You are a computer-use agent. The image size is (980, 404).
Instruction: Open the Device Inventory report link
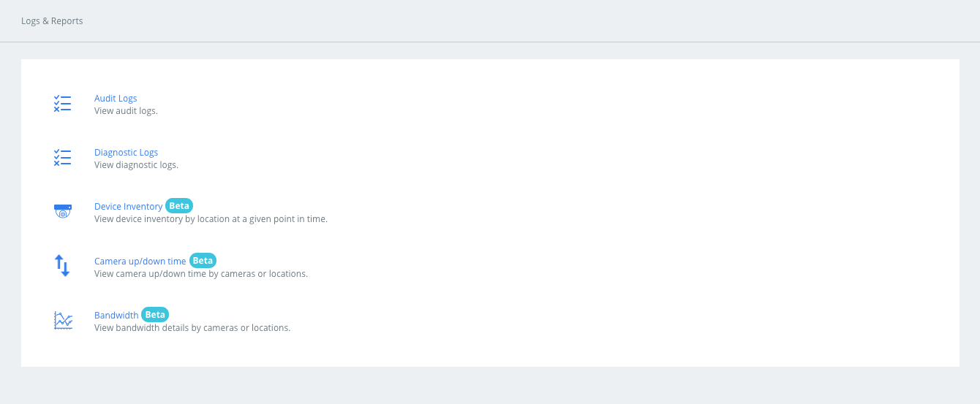[128, 206]
